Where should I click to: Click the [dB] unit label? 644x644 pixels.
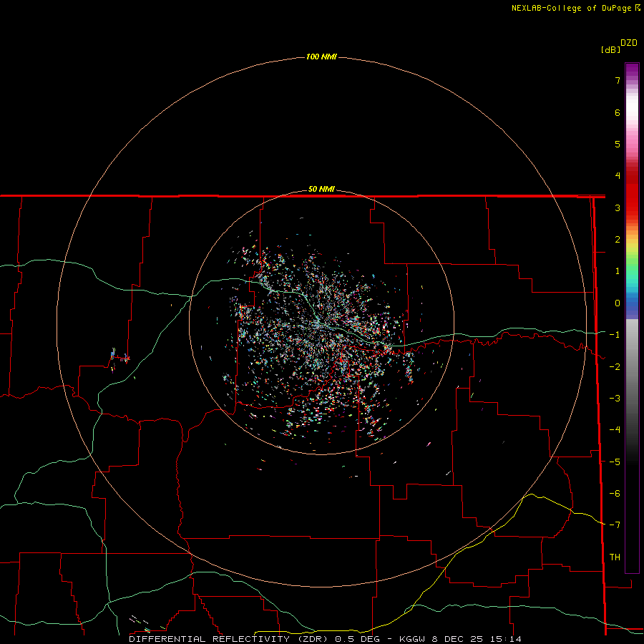pos(611,50)
